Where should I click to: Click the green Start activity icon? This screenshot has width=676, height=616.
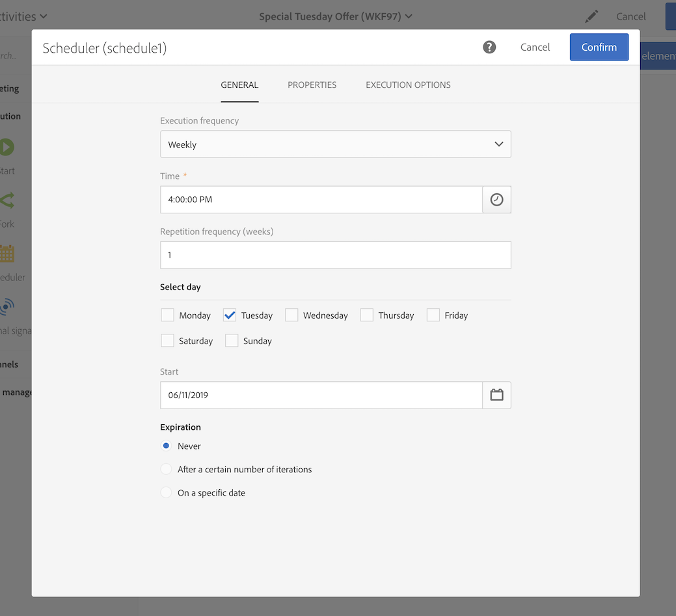7,147
